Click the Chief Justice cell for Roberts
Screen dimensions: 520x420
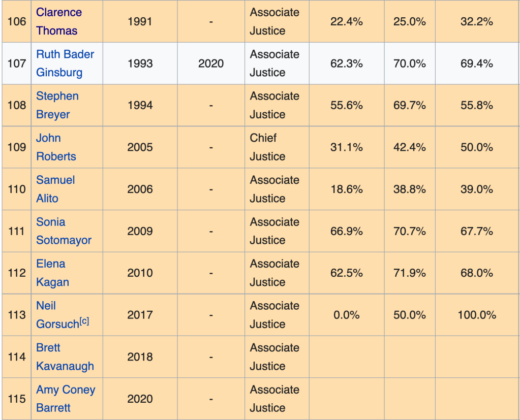coord(263,147)
